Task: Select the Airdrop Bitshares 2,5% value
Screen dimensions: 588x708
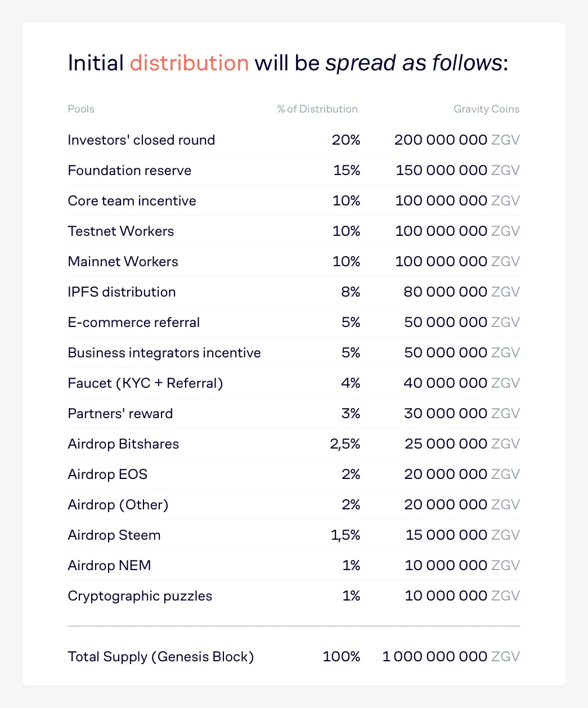Action: pyautogui.click(x=345, y=444)
